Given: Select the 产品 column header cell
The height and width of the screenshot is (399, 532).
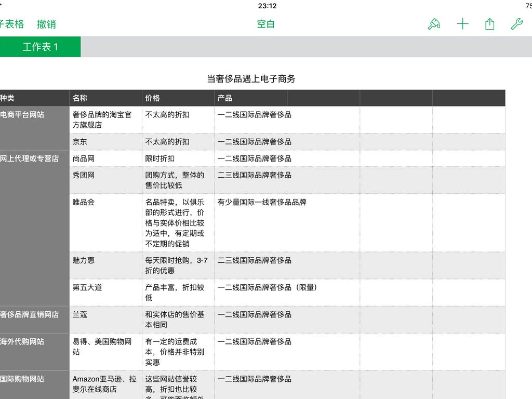Looking at the screenshot, I should point(250,98).
